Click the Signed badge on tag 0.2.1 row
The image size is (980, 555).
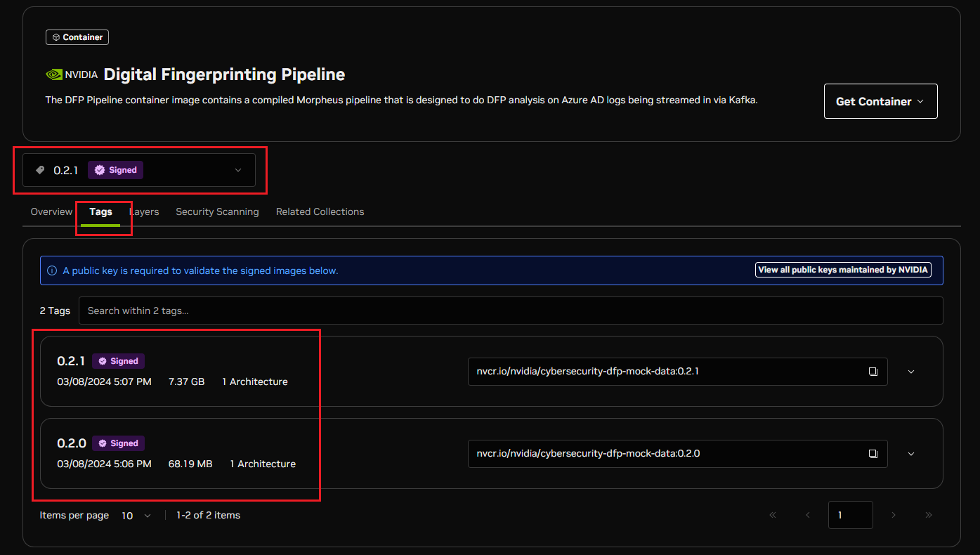click(118, 361)
